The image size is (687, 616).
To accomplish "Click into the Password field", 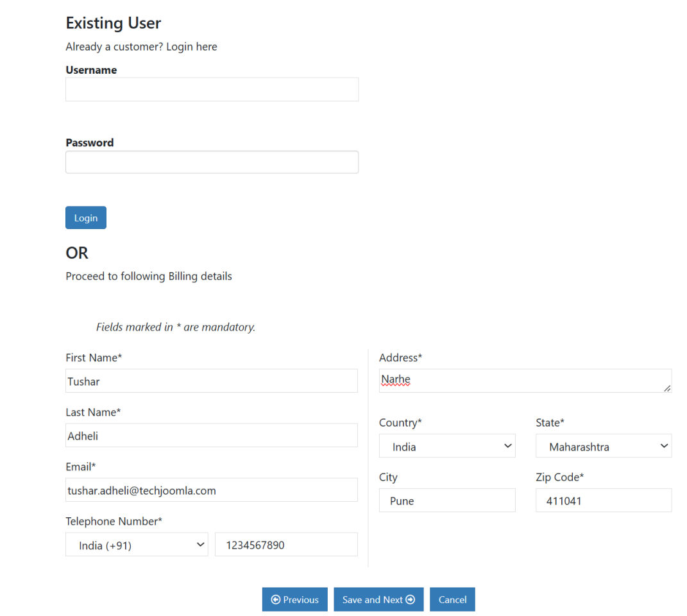I will [x=212, y=162].
